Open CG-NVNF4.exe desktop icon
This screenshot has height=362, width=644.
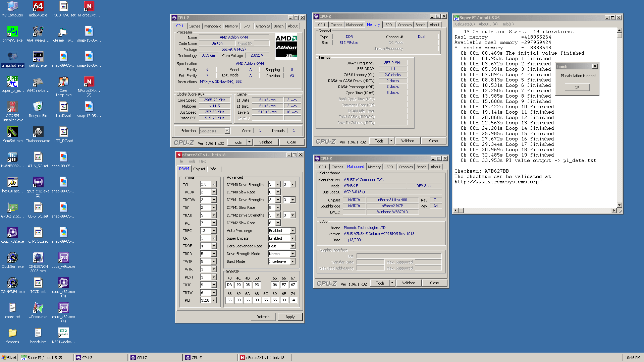tap(12, 285)
